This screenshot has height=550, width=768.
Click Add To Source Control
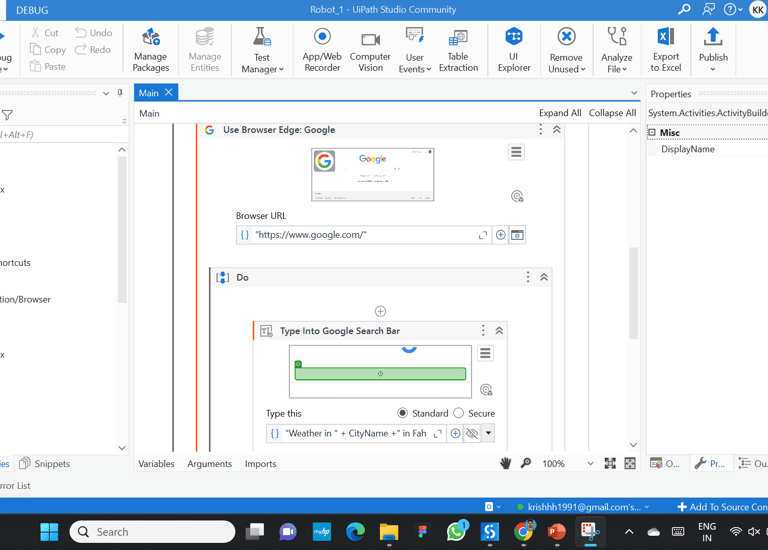point(723,507)
